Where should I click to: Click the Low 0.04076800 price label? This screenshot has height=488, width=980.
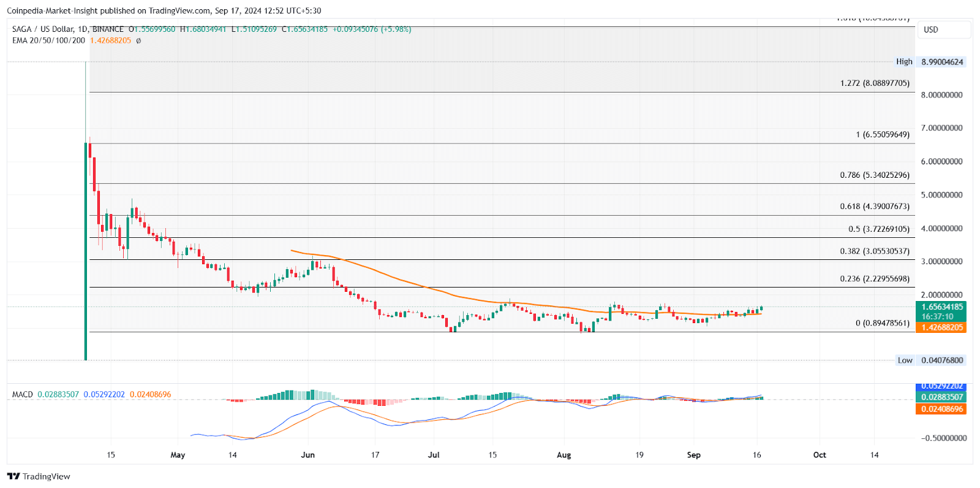(x=930, y=360)
